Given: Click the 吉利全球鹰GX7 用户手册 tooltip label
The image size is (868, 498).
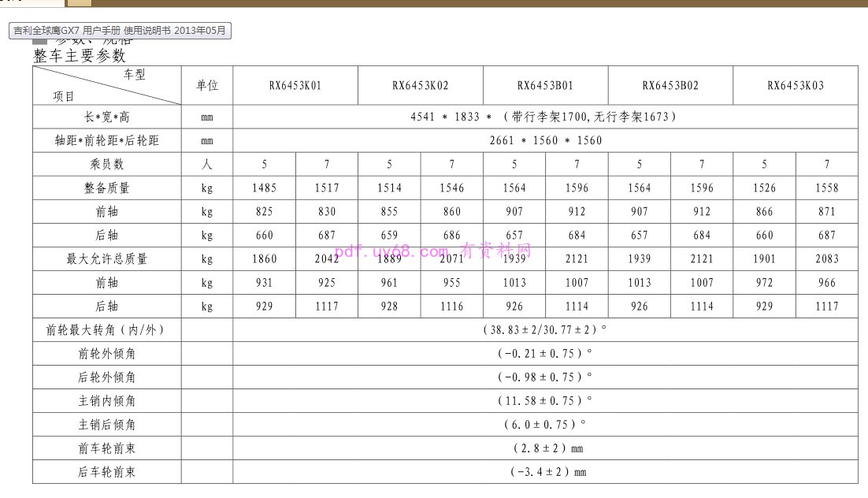Looking at the screenshot, I should pyautogui.click(x=120, y=31).
